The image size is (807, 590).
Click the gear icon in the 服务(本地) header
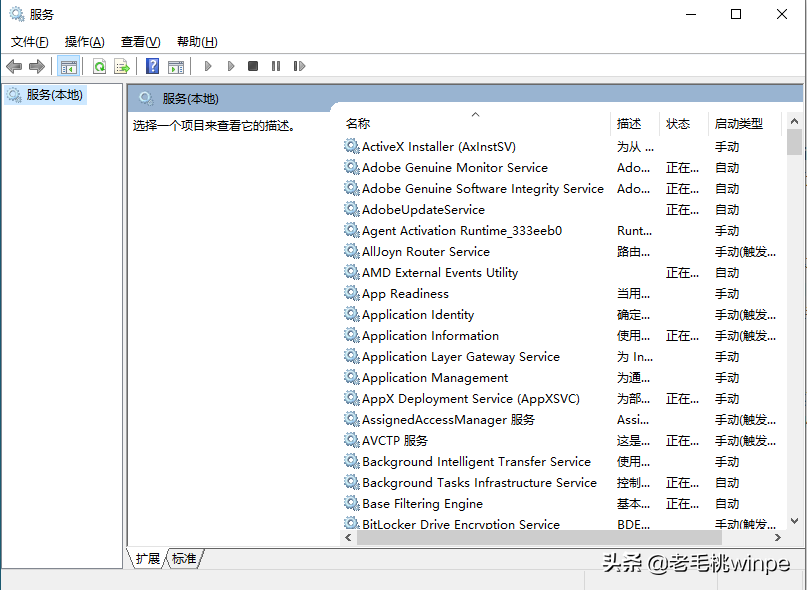point(146,98)
